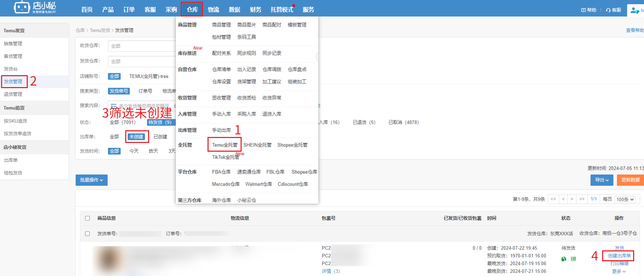Filter status by 已退货 (5)
The height and width of the screenshot is (276, 644).
pos(364,122)
